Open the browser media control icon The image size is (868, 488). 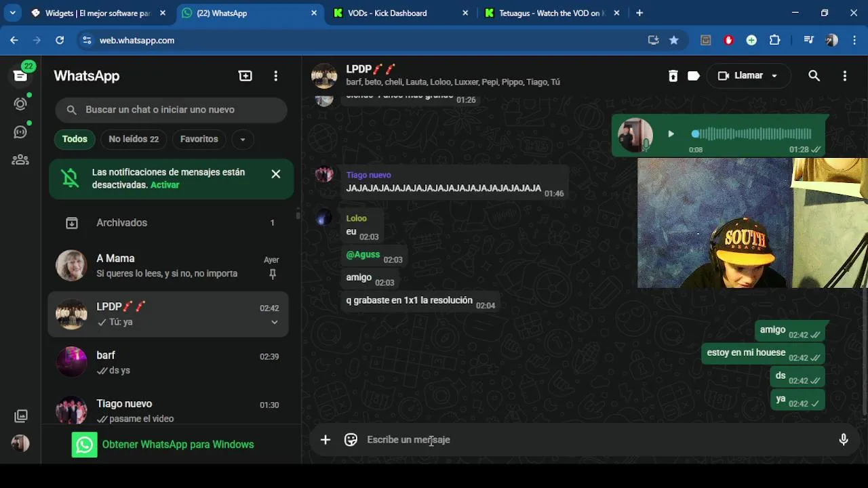(x=808, y=40)
